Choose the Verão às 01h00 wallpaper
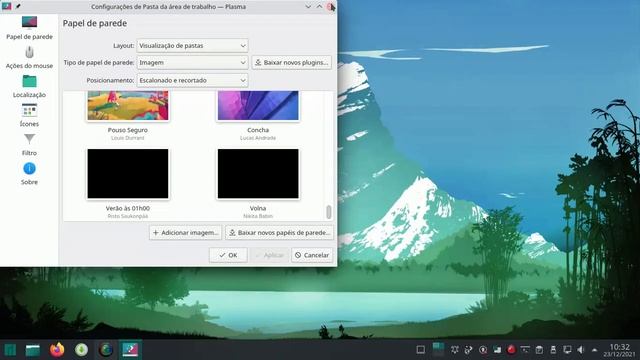 coord(128,174)
